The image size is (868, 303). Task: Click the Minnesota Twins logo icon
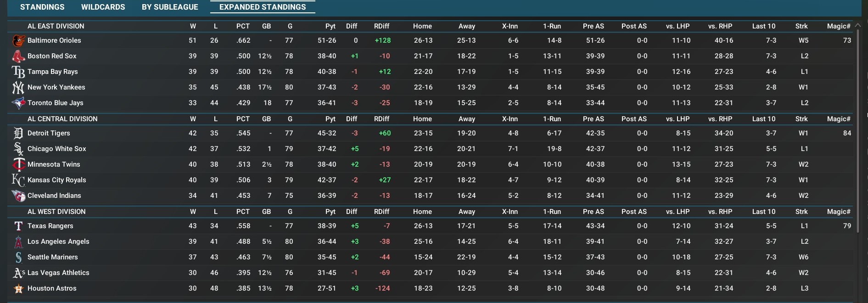click(x=18, y=164)
